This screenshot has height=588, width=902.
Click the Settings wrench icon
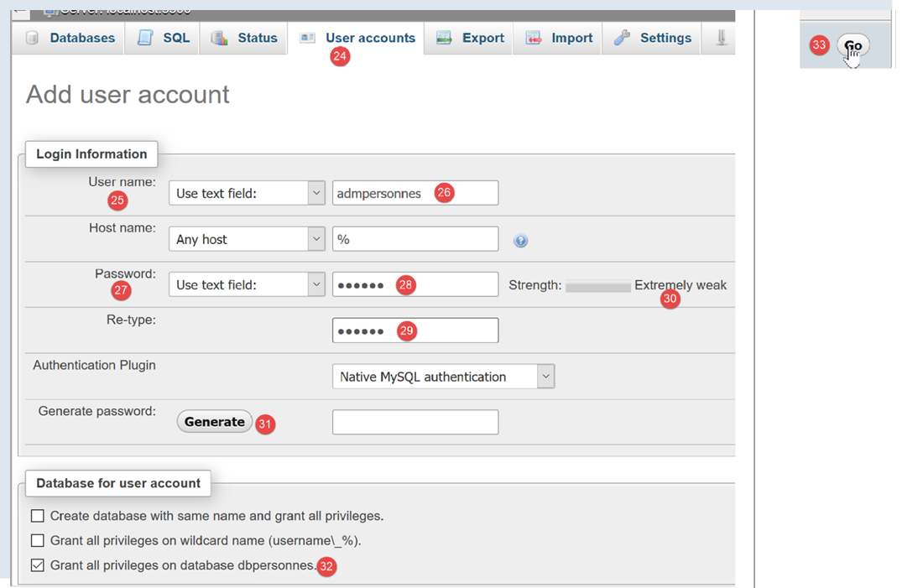pos(622,39)
